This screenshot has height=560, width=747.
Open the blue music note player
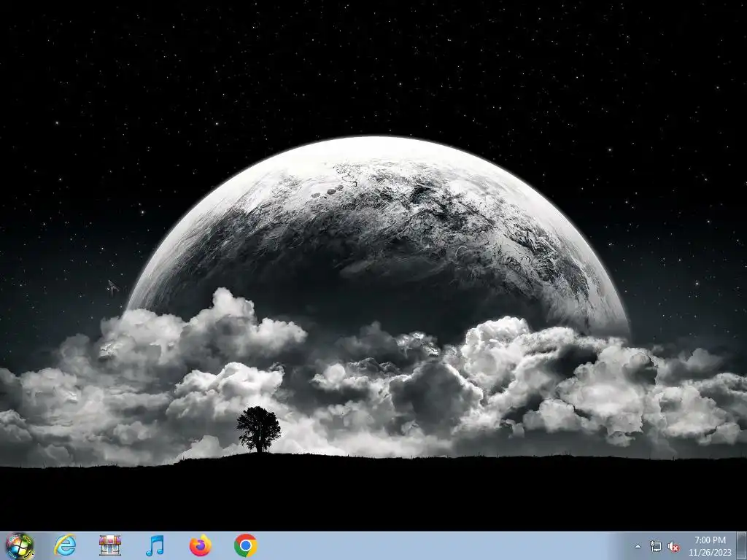click(x=155, y=545)
